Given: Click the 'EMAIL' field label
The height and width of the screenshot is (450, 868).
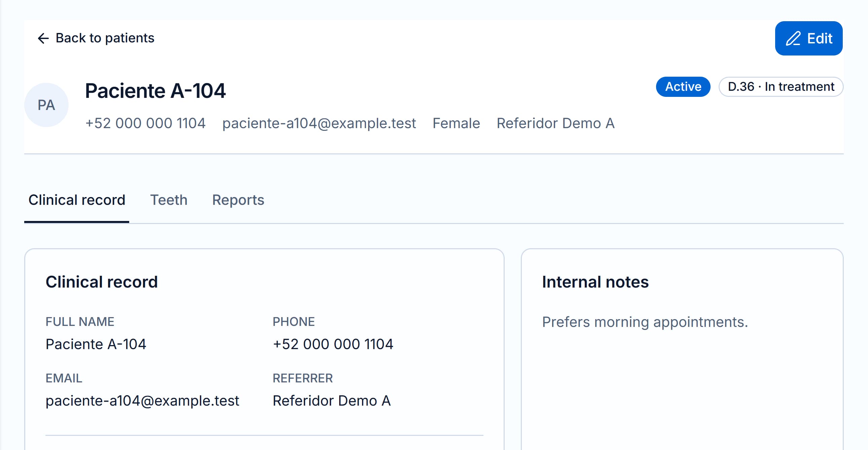Looking at the screenshot, I should pyautogui.click(x=64, y=378).
